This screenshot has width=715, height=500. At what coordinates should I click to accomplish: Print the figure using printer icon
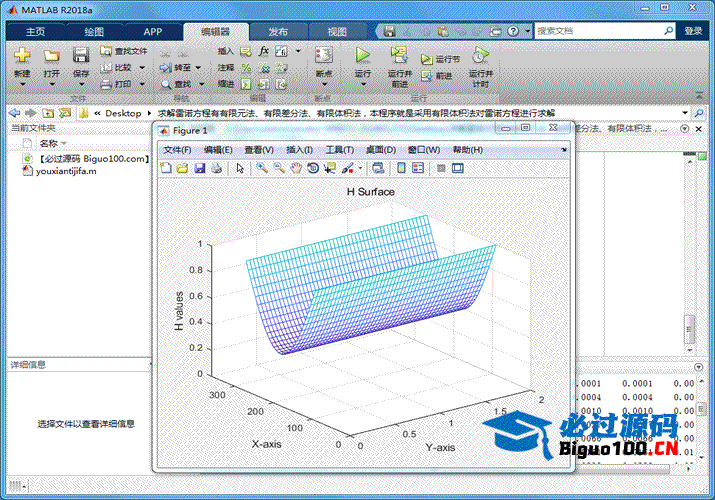(x=217, y=168)
